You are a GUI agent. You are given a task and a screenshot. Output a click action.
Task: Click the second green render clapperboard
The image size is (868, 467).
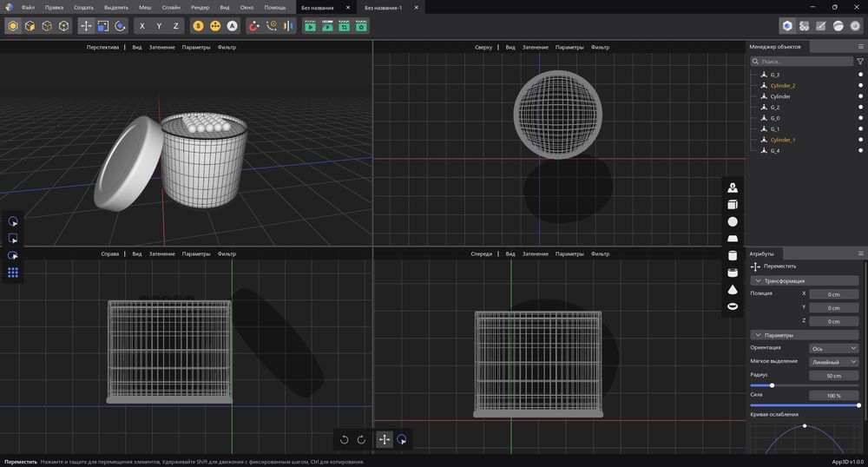[x=328, y=26]
